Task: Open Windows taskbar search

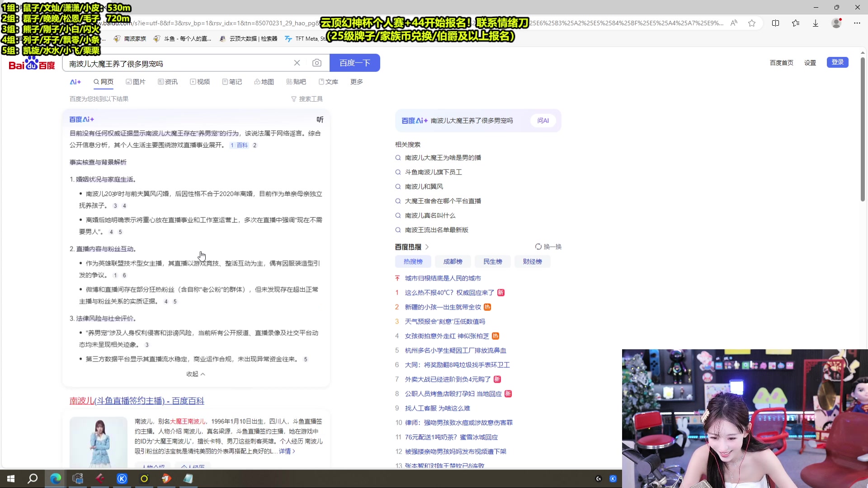Action: (33, 479)
